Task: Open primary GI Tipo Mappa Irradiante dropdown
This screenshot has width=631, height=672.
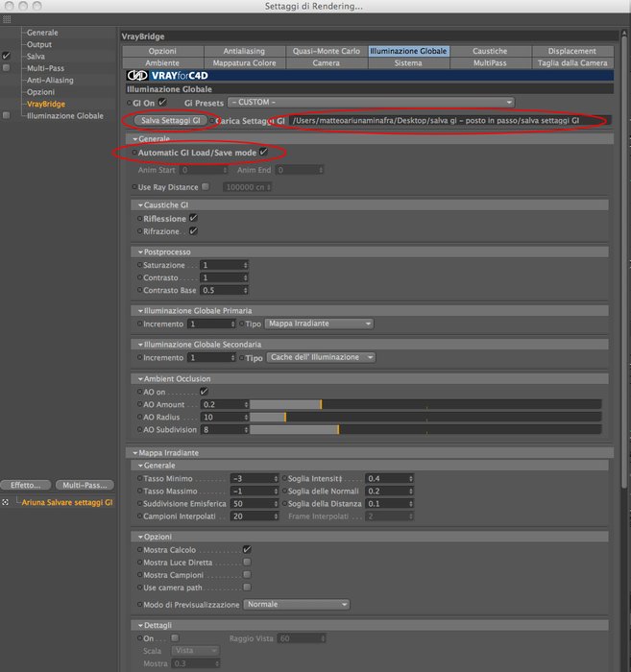Action: point(319,324)
